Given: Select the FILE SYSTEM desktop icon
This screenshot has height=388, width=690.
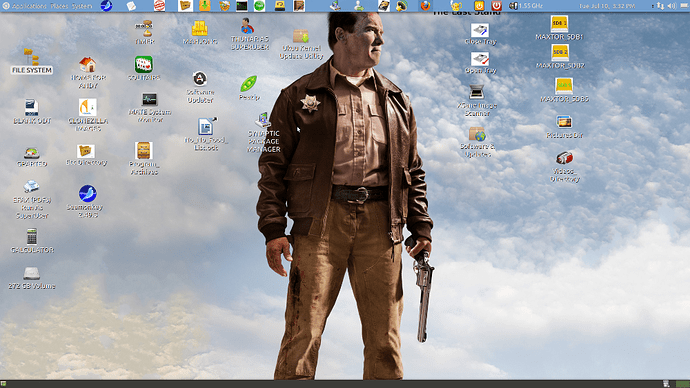Looking at the screenshot, I should 31,62.
